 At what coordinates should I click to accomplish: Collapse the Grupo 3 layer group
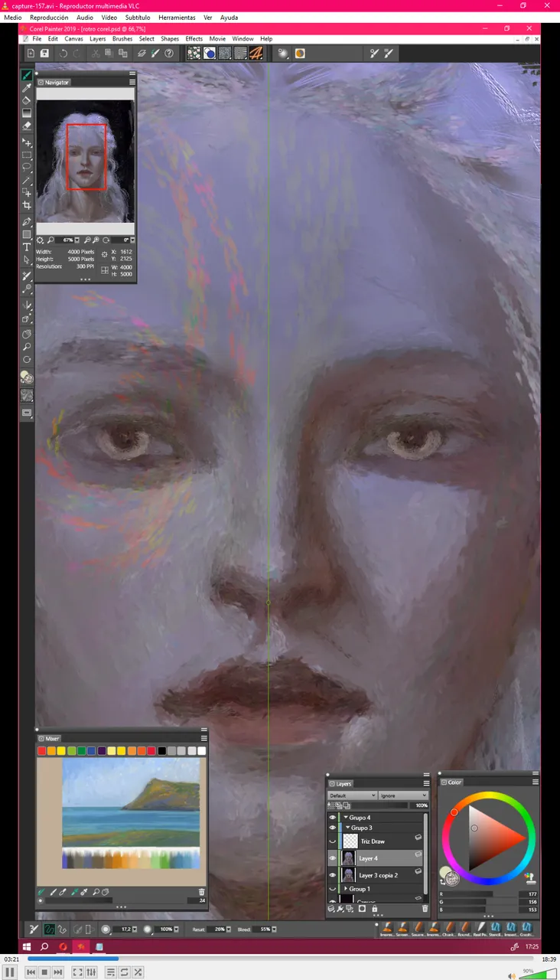click(348, 828)
